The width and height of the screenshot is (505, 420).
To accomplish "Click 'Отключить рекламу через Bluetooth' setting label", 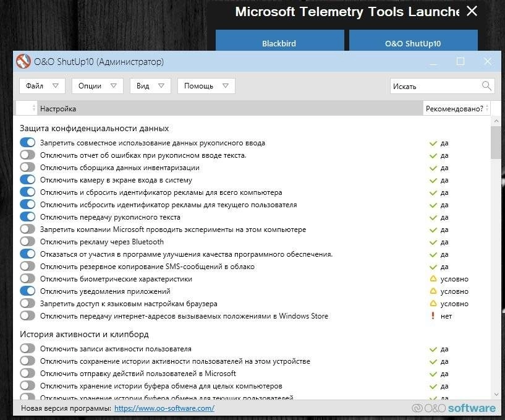I will (102, 242).
